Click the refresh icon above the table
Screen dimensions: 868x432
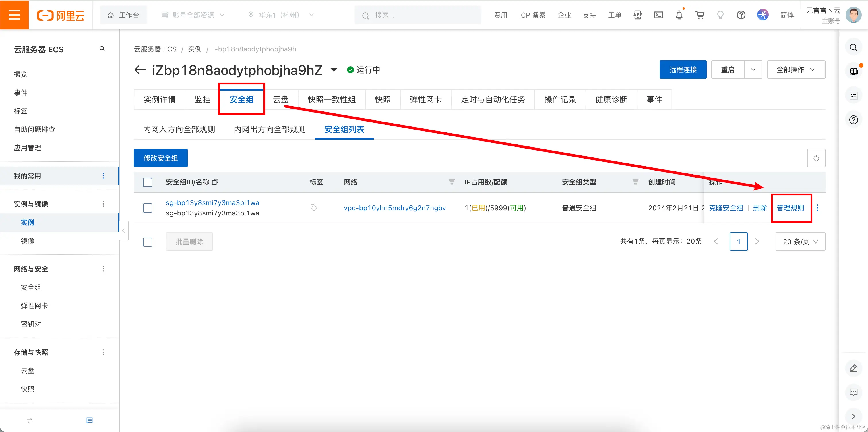point(816,158)
